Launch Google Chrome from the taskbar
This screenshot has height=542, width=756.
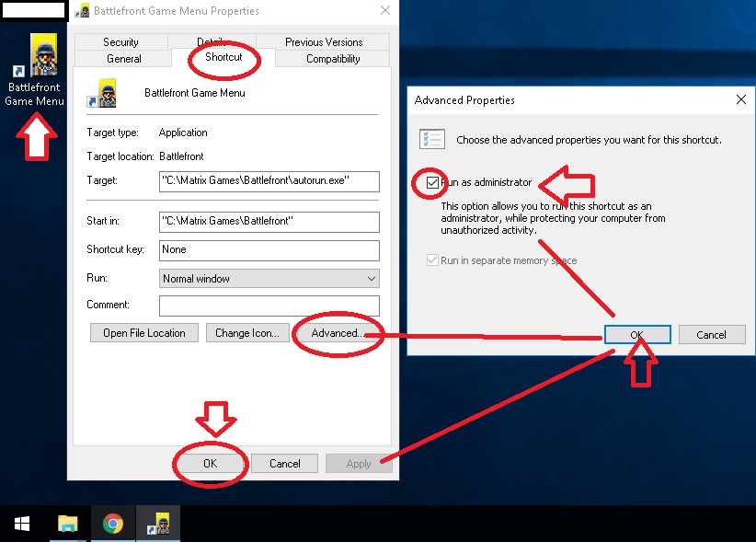pos(113,524)
